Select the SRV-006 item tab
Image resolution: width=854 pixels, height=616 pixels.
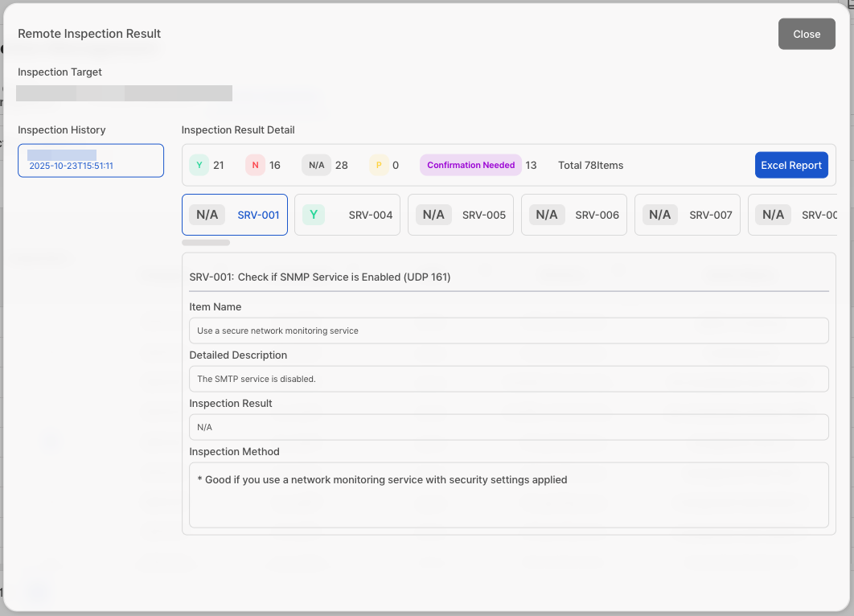coord(574,215)
